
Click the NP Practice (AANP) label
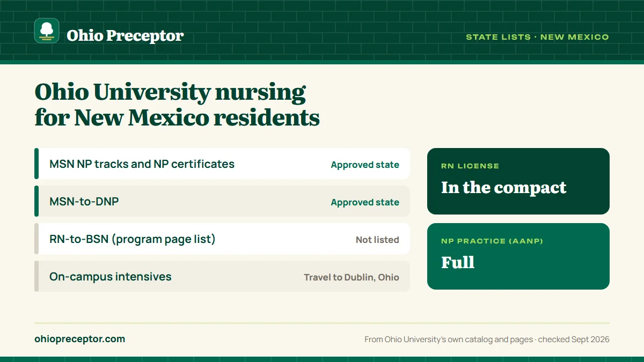pyautogui.click(x=492, y=241)
